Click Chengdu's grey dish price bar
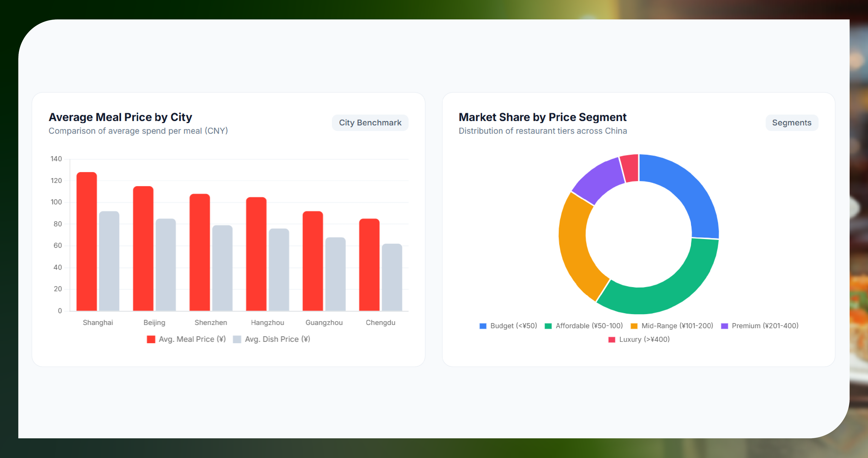The width and height of the screenshot is (868, 458). 392,277
